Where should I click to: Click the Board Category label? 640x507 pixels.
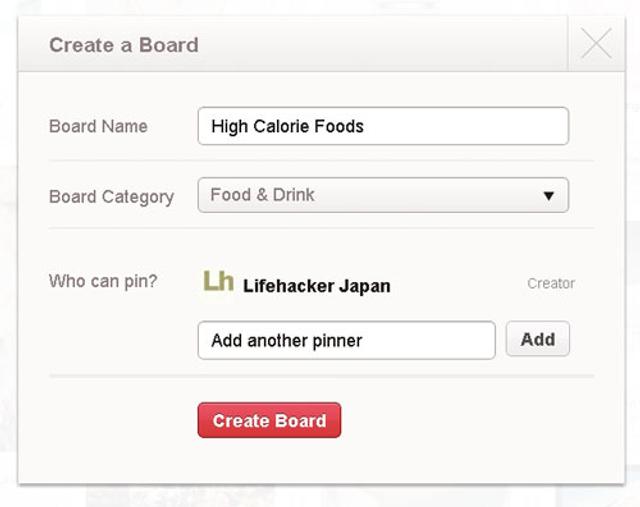tap(111, 197)
